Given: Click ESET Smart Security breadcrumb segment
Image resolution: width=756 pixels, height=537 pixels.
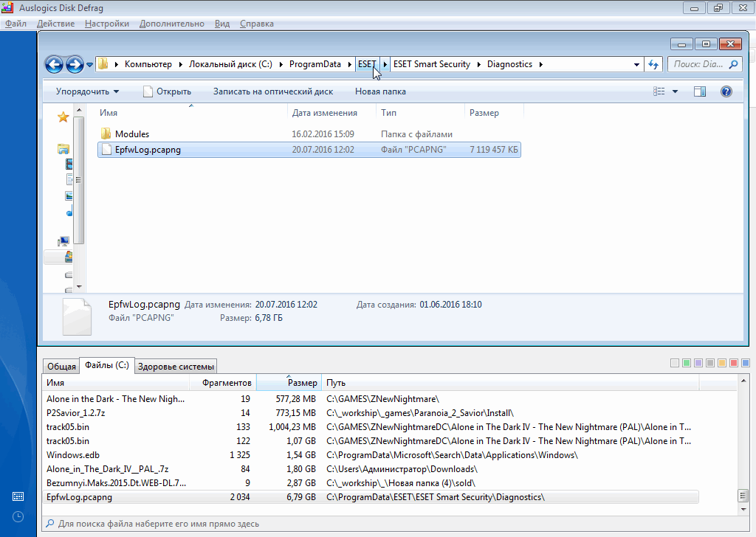Looking at the screenshot, I should tap(431, 64).
